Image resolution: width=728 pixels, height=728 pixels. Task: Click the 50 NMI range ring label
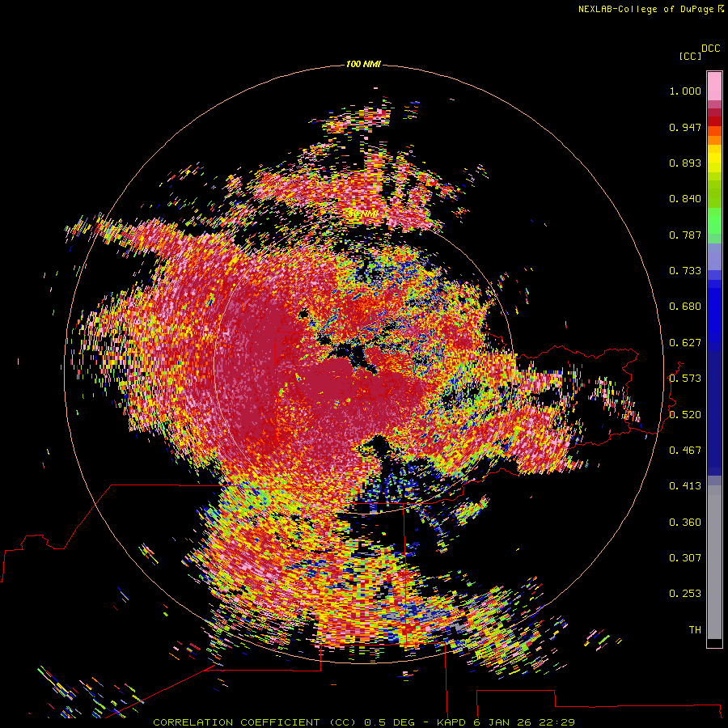click(x=363, y=214)
